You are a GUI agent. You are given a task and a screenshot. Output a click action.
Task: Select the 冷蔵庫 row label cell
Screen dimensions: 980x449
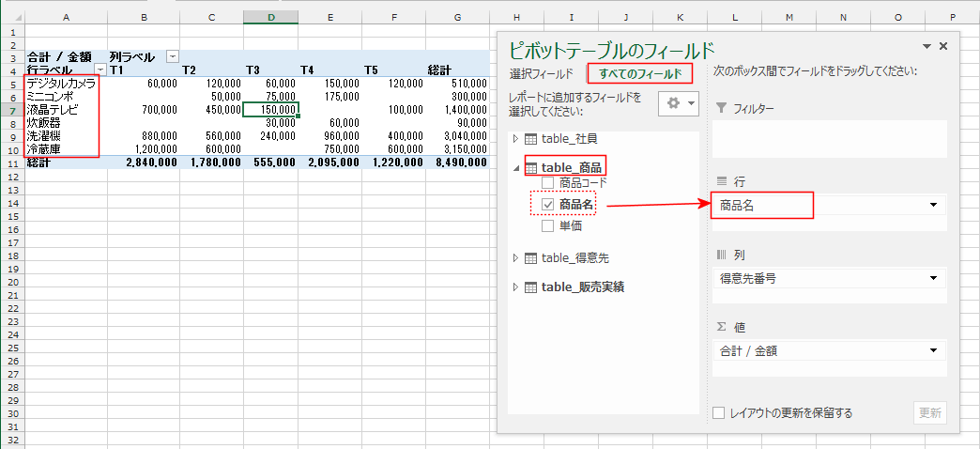point(67,148)
